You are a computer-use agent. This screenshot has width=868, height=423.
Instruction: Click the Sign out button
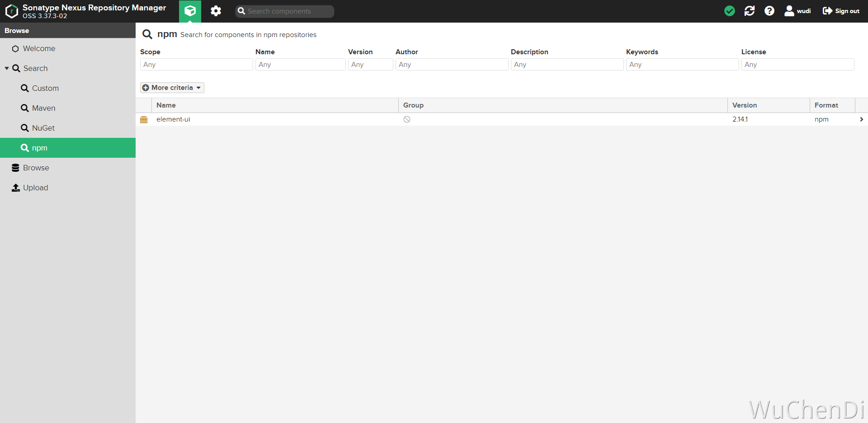(x=841, y=11)
